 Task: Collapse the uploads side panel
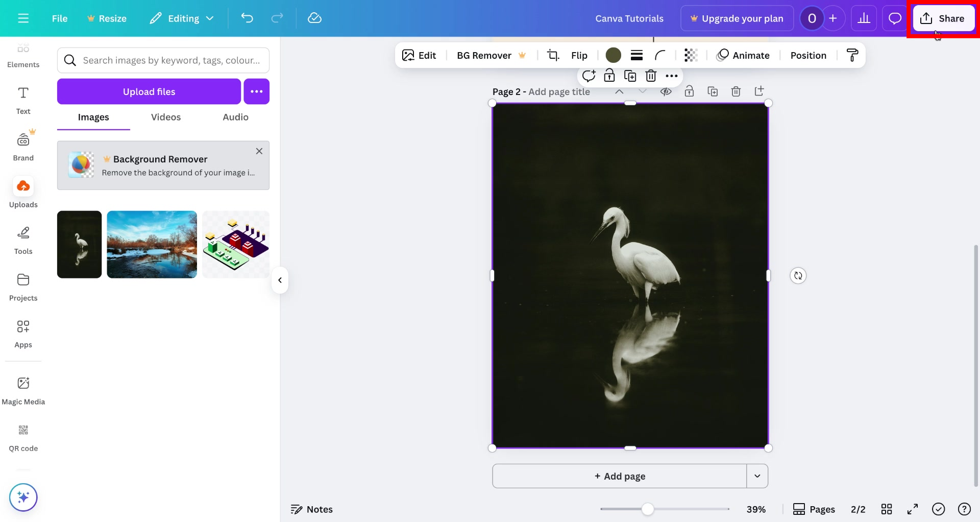(280, 280)
